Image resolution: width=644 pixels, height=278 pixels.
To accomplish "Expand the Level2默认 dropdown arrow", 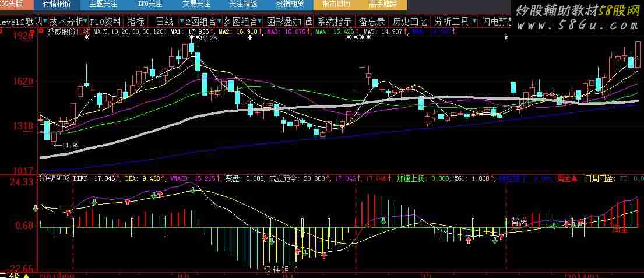I will click(x=45, y=20).
